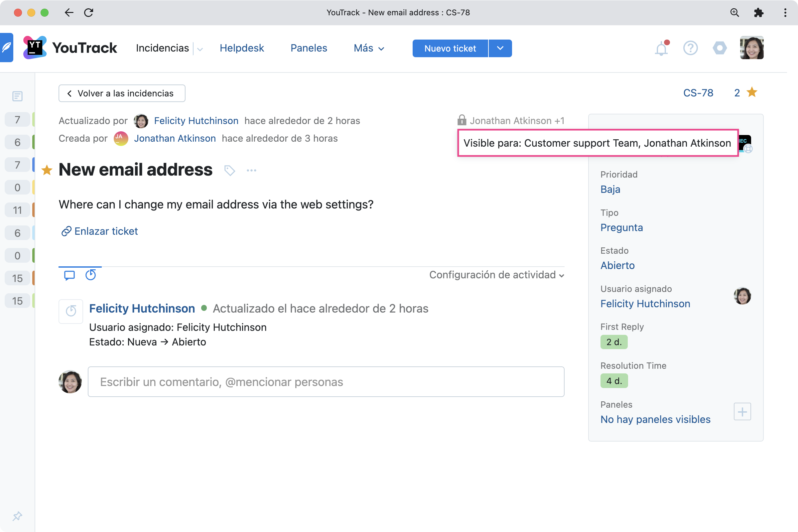Switch to the history activity tab
798x532 pixels.
[90, 275]
